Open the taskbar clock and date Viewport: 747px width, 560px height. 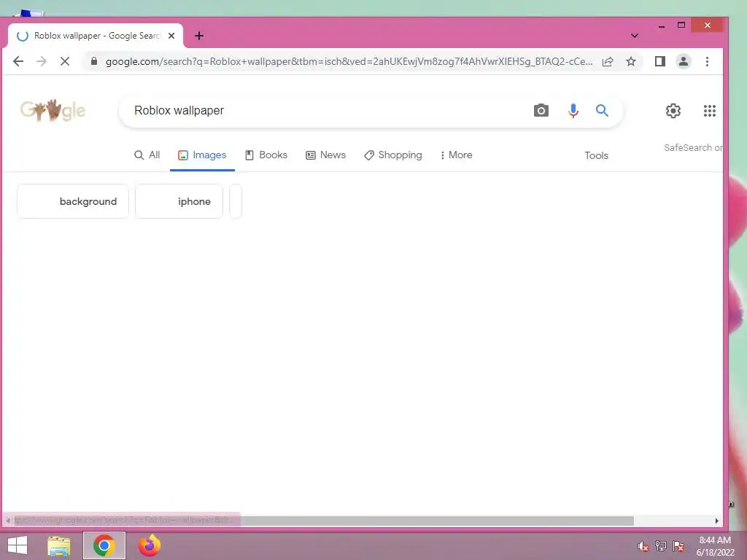pyautogui.click(x=715, y=546)
